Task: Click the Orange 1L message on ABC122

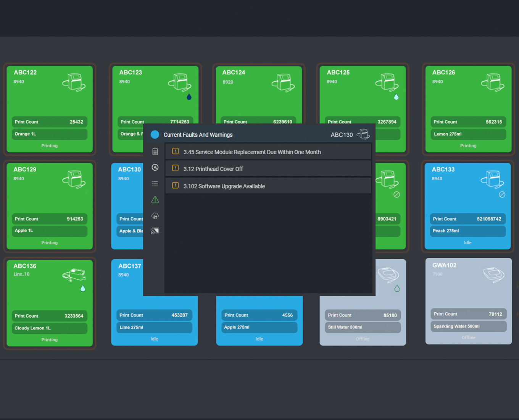Action: (50, 134)
